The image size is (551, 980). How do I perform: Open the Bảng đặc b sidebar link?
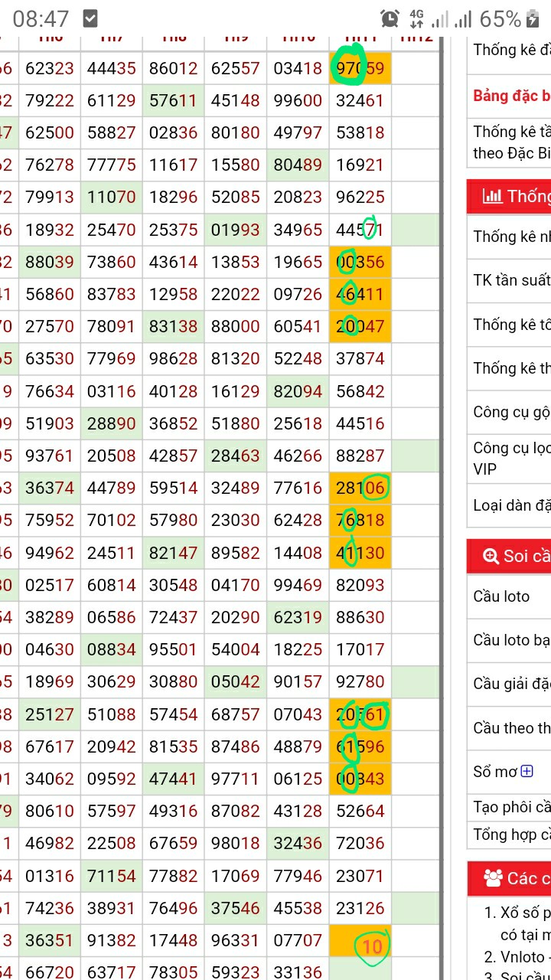click(x=511, y=96)
